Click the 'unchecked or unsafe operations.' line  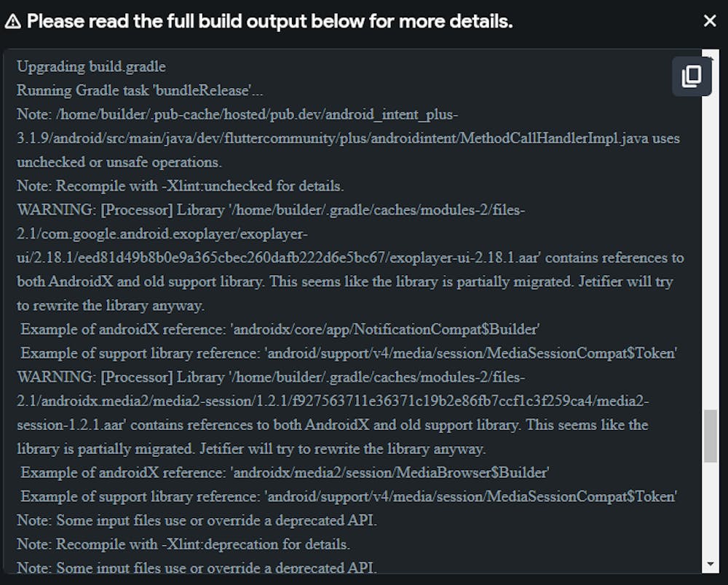tap(119, 162)
